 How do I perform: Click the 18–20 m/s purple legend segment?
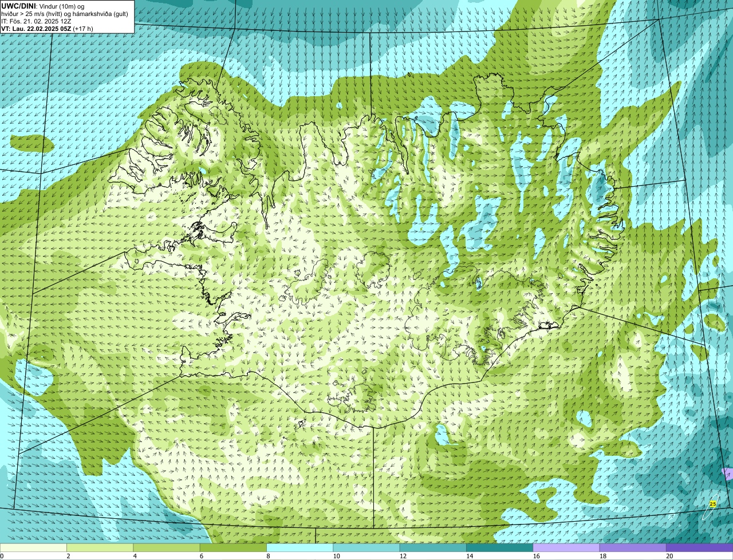coord(633,547)
